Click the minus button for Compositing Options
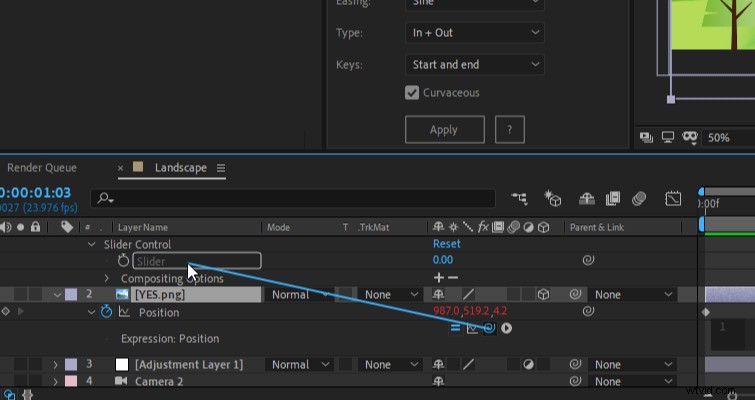The image size is (755, 400). pyautogui.click(x=453, y=278)
